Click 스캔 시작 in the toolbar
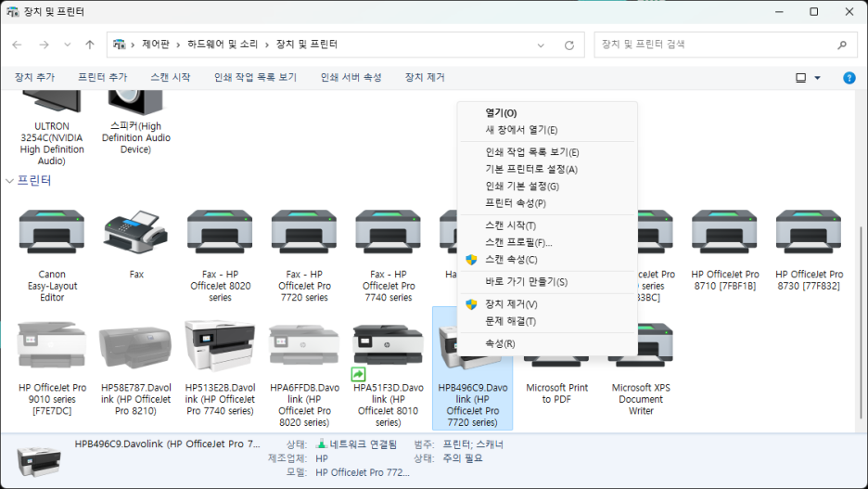 pos(171,78)
